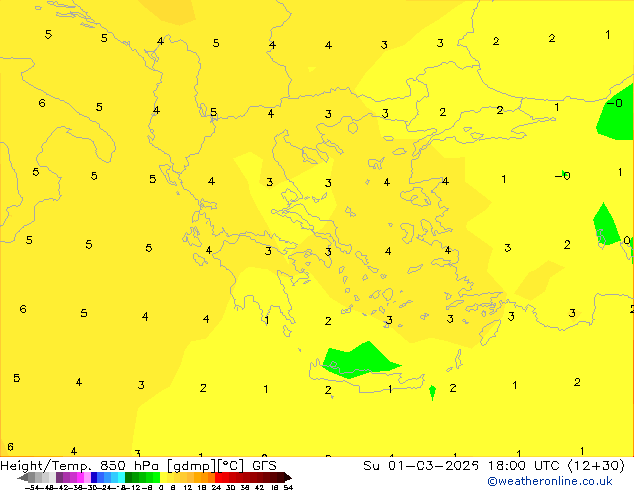Click the 'Height/Temp. 850 hPa' chart title

[x=79, y=466]
